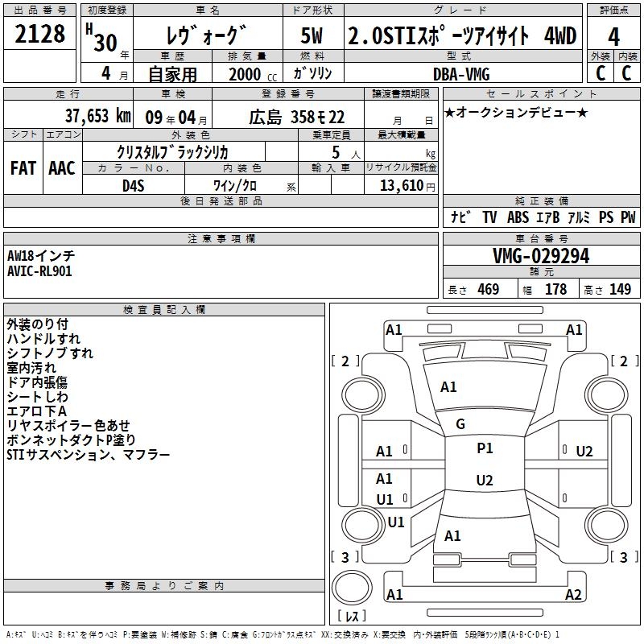The height and width of the screenshot is (644, 644).
Task: Select the アルミ equipment entry
Action: click(579, 217)
